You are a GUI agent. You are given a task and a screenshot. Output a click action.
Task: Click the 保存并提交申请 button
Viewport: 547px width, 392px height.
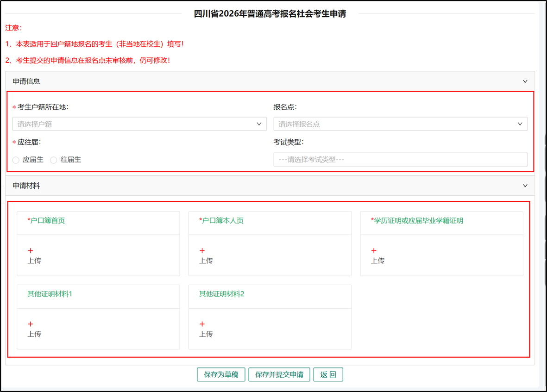tap(279, 374)
